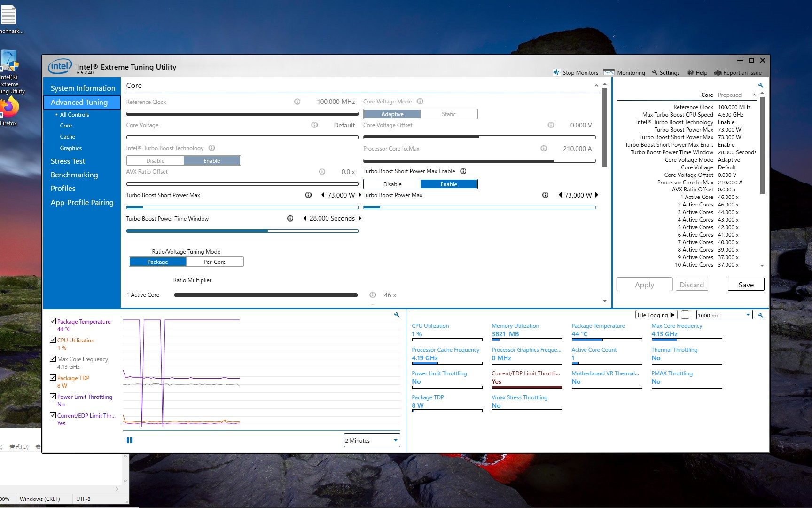The height and width of the screenshot is (508, 812).
Task: Switch tuning mode to Per-Core
Action: [215, 262]
